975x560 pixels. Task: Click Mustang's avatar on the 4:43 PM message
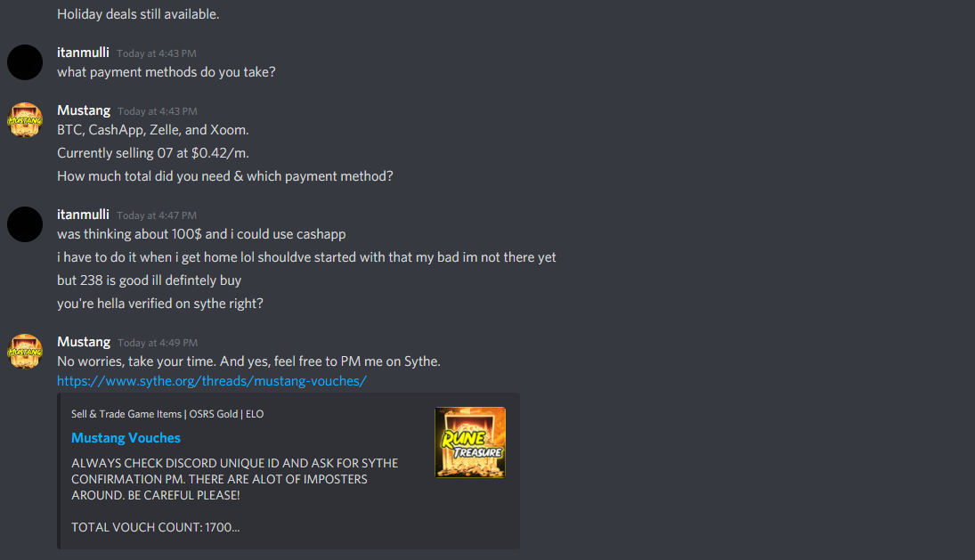tap(25, 120)
